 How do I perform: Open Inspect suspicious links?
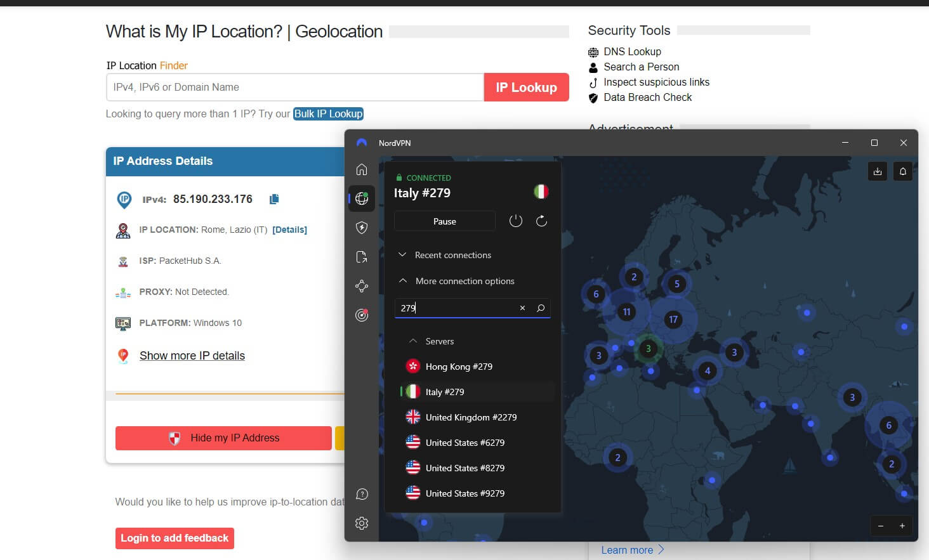[656, 82]
